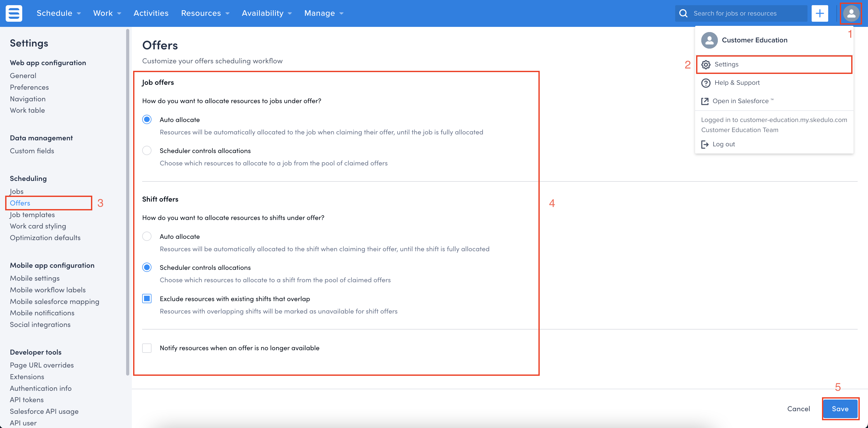The image size is (868, 428).
Task: Click the search for jobs input field
Action: point(745,13)
